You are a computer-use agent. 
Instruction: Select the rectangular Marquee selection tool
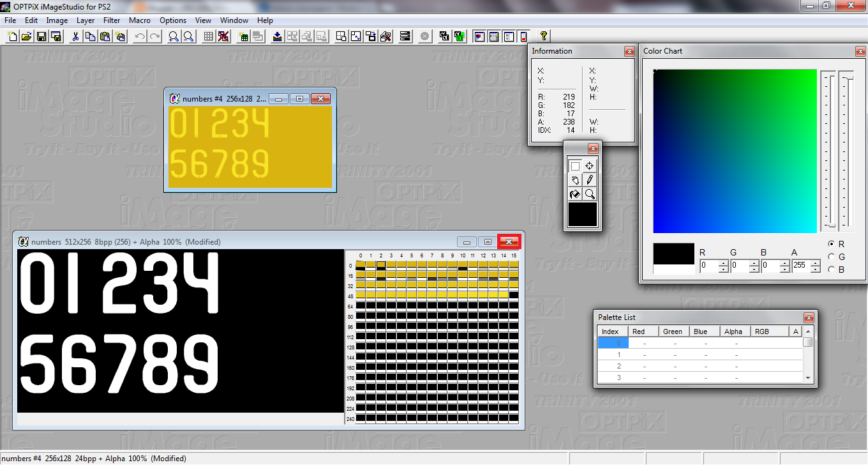[x=575, y=166]
